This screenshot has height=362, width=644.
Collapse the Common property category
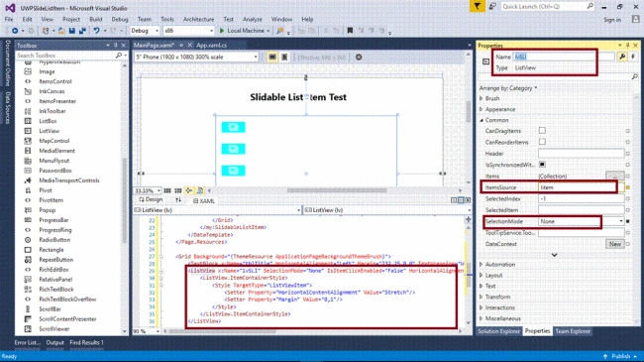pos(482,120)
